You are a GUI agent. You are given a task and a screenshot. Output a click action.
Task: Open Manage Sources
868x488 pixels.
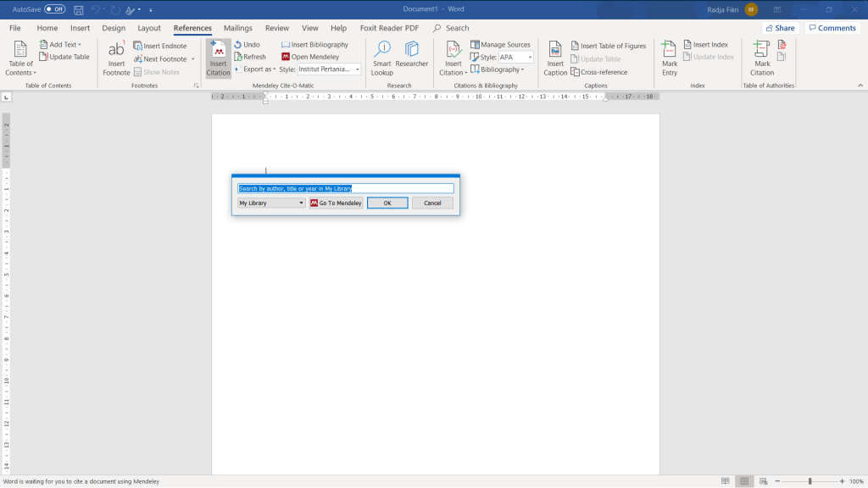[501, 45]
